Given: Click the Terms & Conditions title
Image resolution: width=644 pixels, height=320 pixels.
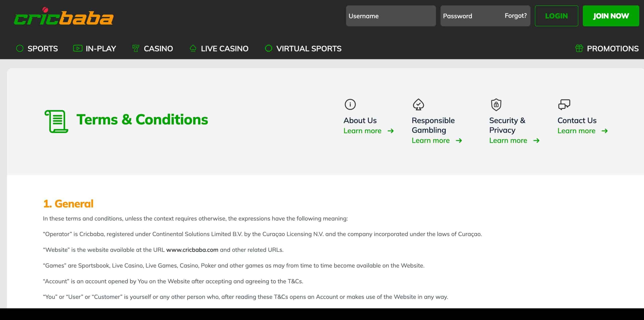Looking at the screenshot, I should (142, 120).
